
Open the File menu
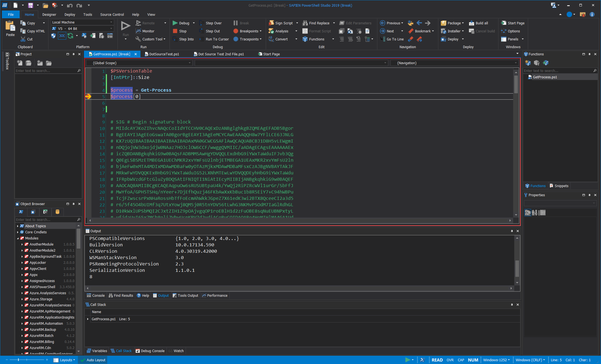[11, 14]
